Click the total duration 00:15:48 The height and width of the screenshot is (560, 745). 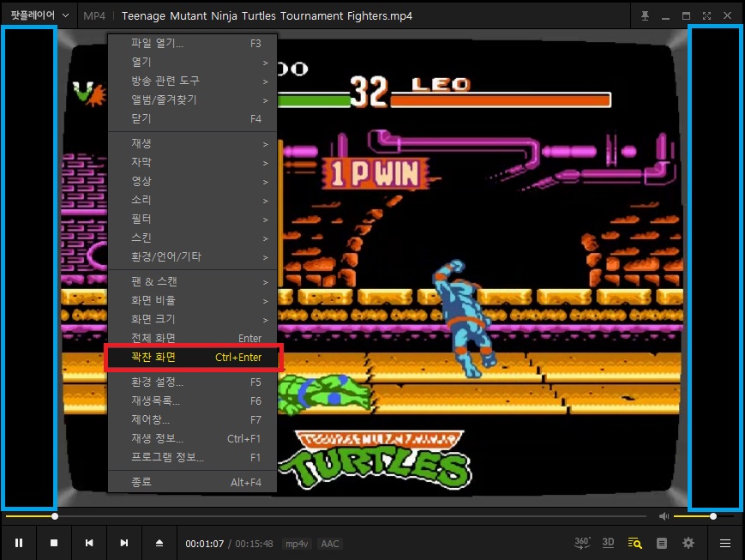[255, 544]
